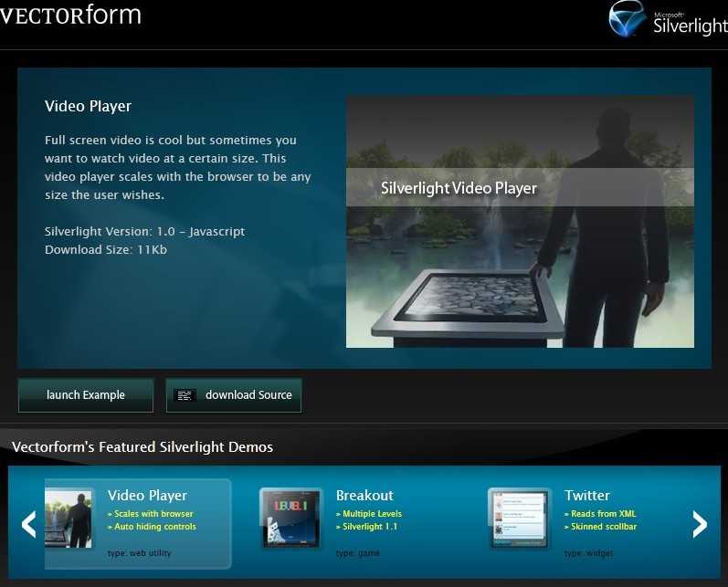Screen dimensions: 728x587
Task: Click the source file icon on download button
Action: coord(185,395)
